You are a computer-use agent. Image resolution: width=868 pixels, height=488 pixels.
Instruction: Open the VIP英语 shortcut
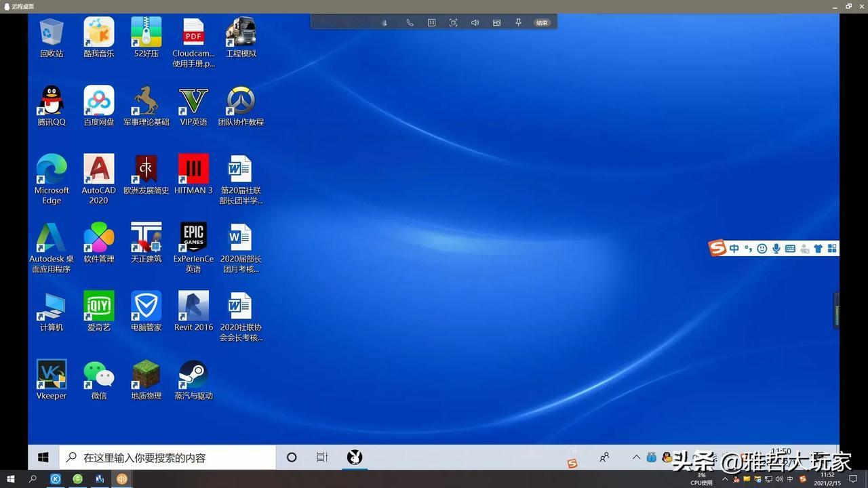(193, 106)
